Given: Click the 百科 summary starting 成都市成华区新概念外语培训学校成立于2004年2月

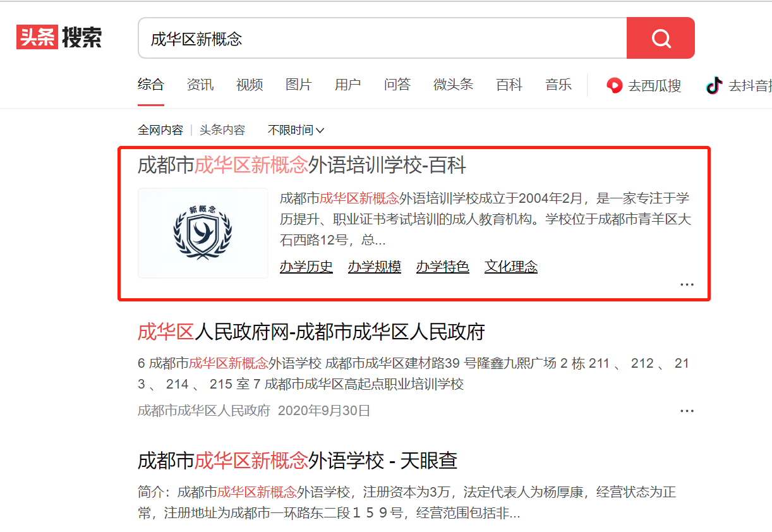Looking at the screenshot, I should [x=485, y=219].
